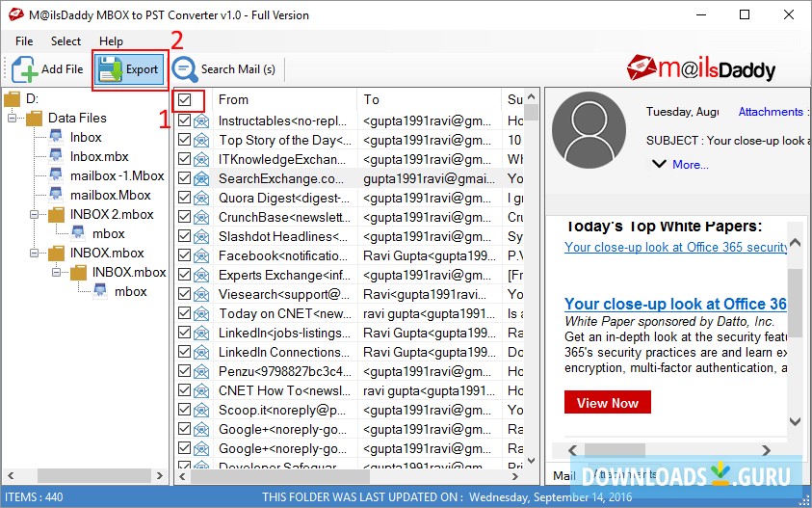
Task: Open the mbox item under INBOX 2.mbox
Action: (79, 234)
